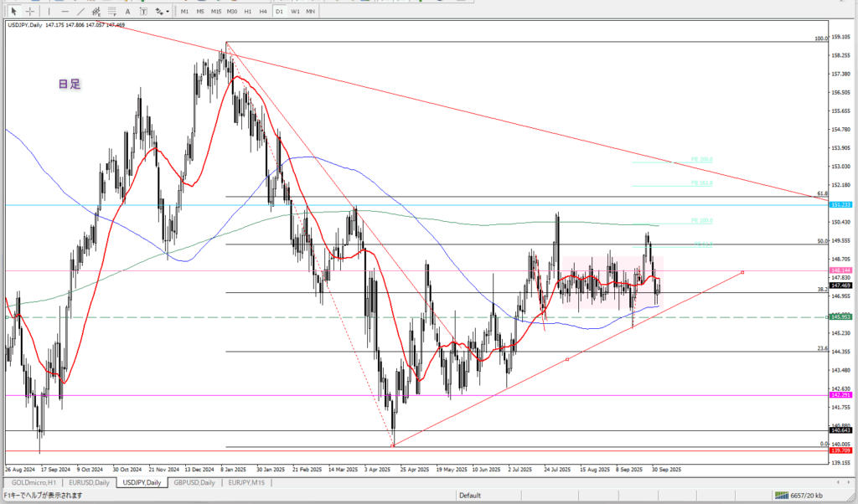Select the Fibonacci retracement tool
Viewport: 858px width, 504px height.
(113, 11)
